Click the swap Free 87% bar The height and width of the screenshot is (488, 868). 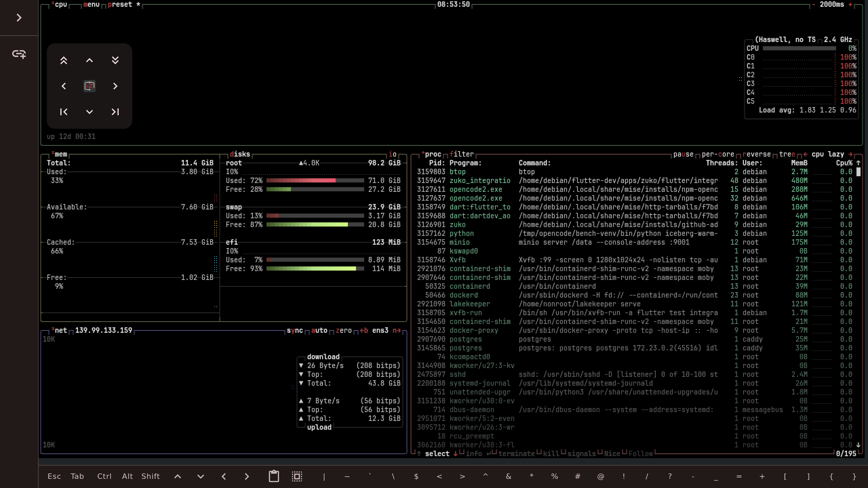click(x=315, y=225)
